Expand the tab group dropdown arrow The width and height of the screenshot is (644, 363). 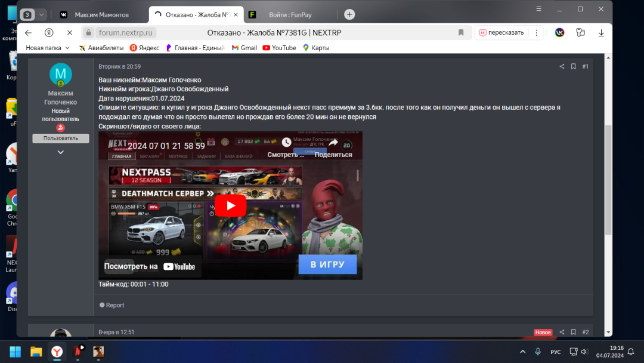click(41, 15)
